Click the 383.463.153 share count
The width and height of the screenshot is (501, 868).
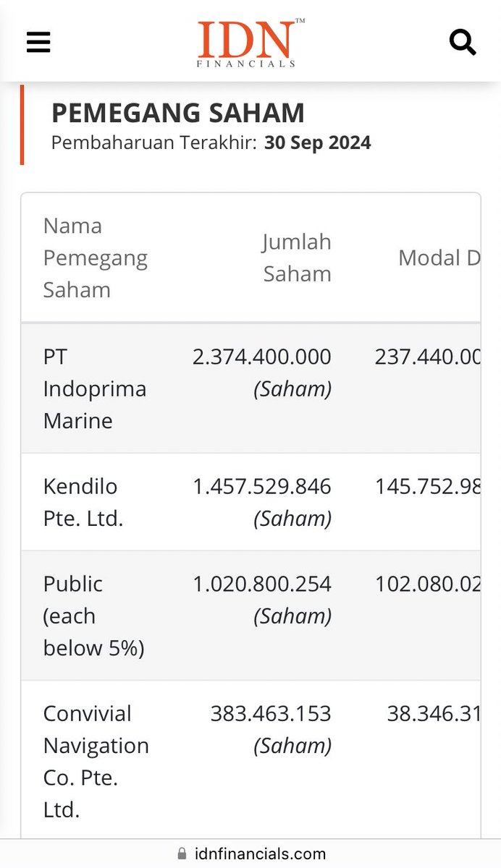click(271, 714)
